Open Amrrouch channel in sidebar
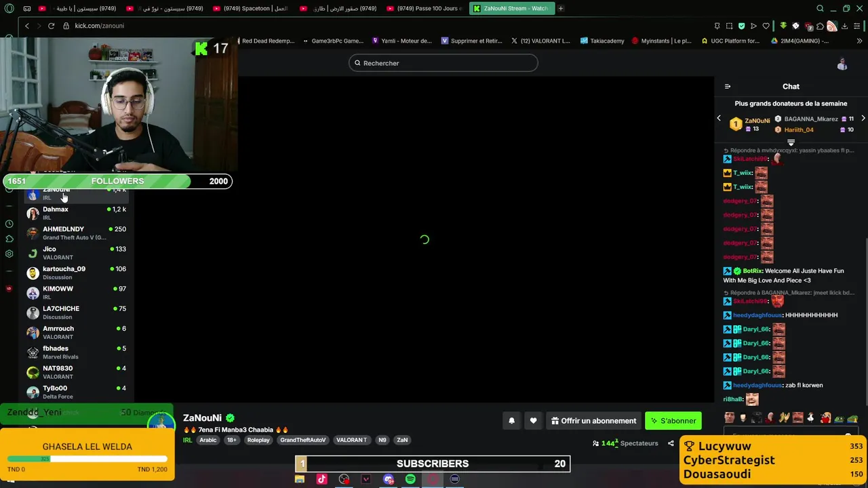The width and height of the screenshot is (868, 488). tap(77, 333)
